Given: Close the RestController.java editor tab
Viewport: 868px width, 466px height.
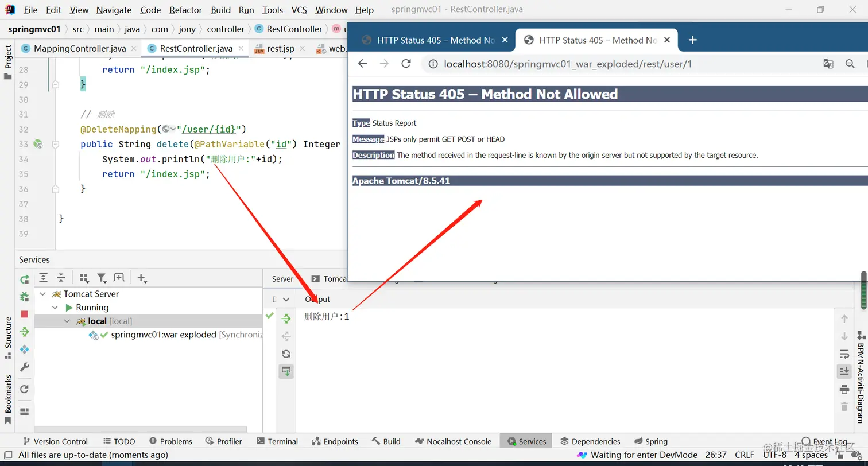Looking at the screenshot, I should 241,48.
